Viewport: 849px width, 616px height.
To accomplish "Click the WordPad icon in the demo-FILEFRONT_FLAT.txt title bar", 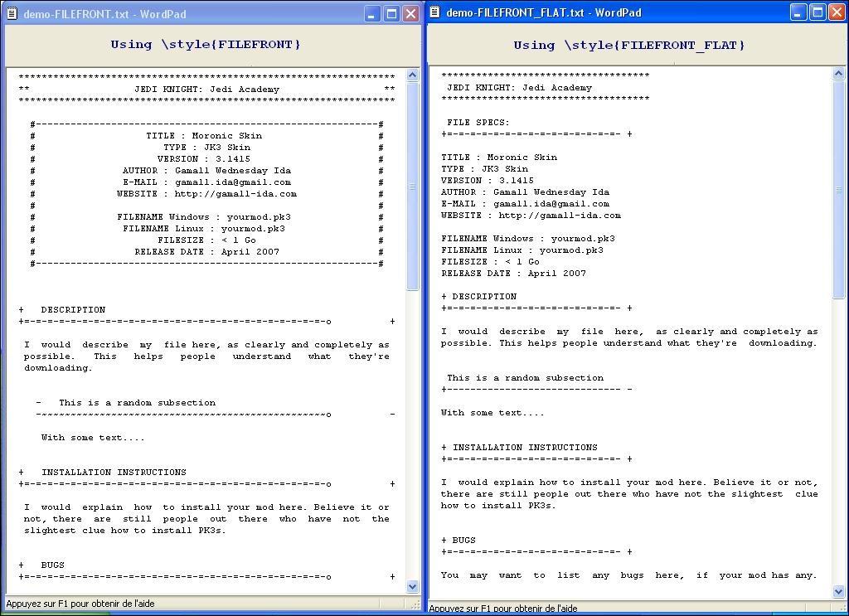I will pyautogui.click(x=434, y=12).
